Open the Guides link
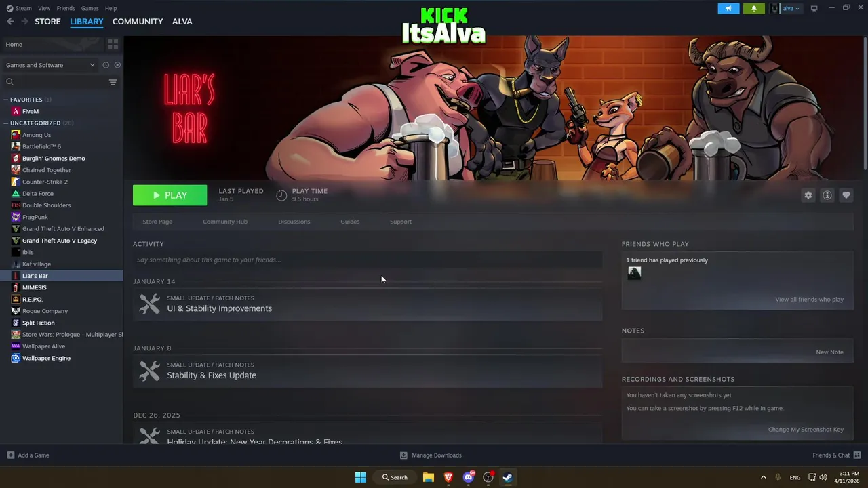The width and height of the screenshot is (868, 488). [x=350, y=222]
